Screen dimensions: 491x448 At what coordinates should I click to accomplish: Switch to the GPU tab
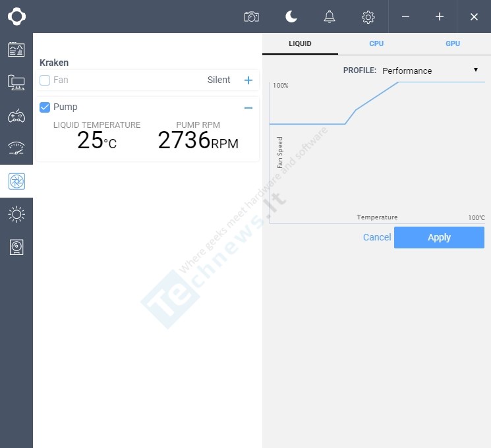pos(453,43)
